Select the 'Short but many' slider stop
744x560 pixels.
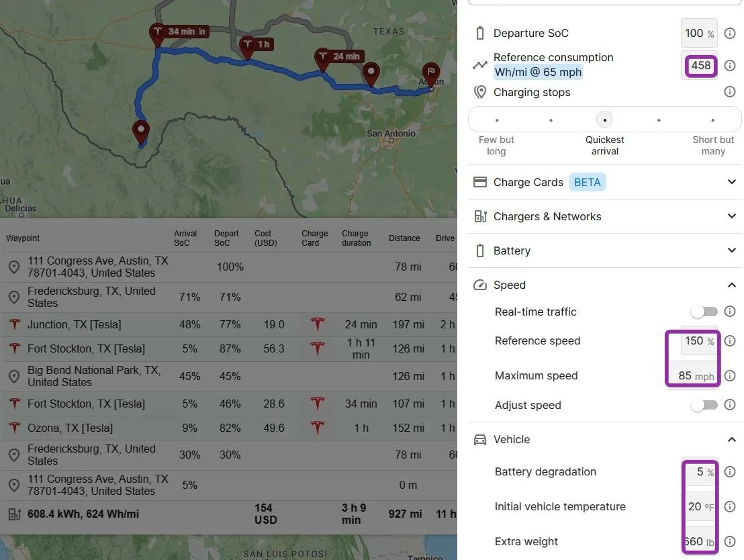click(x=712, y=120)
